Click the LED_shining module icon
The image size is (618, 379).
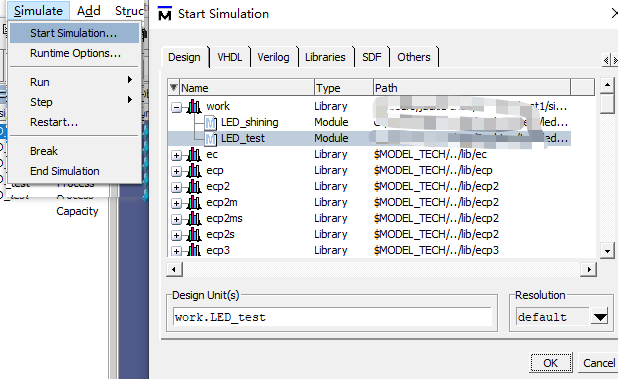coord(210,123)
